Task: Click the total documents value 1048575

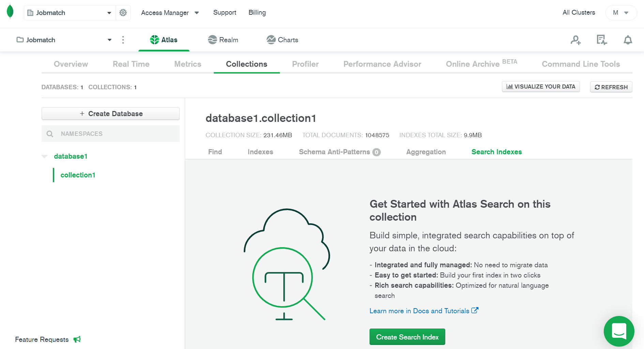Action: (x=377, y=135)
